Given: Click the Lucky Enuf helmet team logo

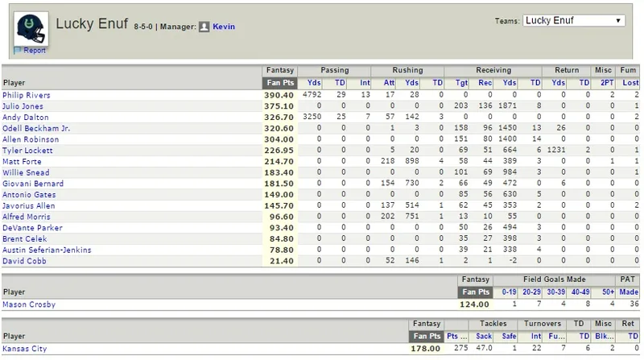Looking at the screenshot, I should 31,29.
